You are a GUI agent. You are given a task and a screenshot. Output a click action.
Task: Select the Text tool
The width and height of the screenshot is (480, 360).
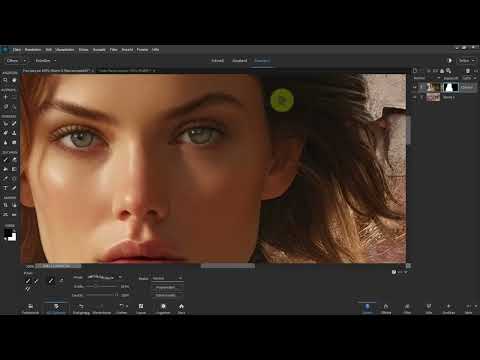(x=5, y=188)
